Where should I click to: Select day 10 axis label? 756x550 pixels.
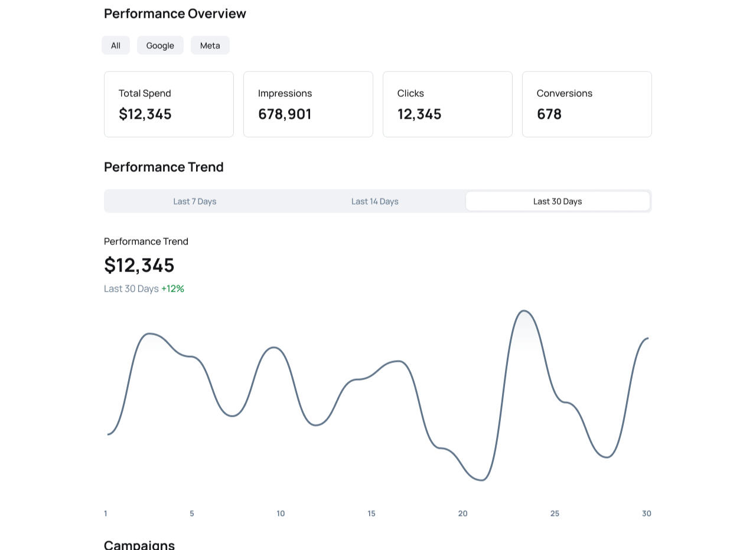point(281,513)
